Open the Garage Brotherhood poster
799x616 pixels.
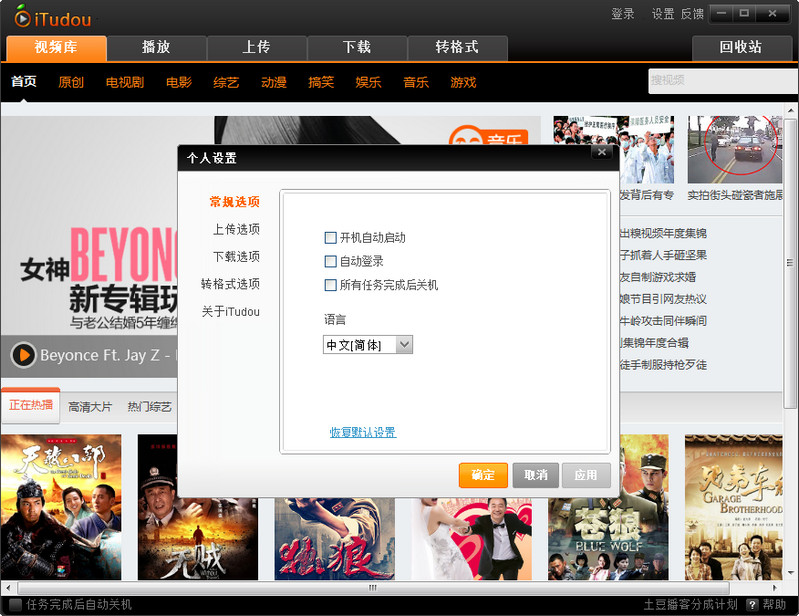pyautogui.click(x=734, y=507)
